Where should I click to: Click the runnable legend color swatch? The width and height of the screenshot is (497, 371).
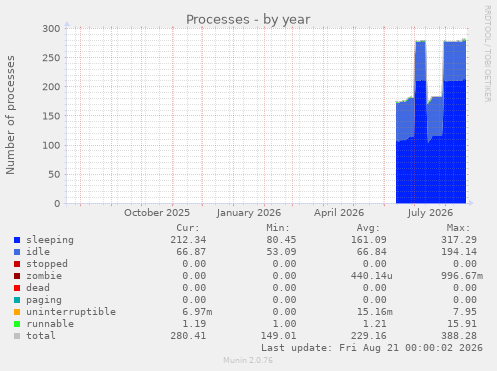click(17, 324)
